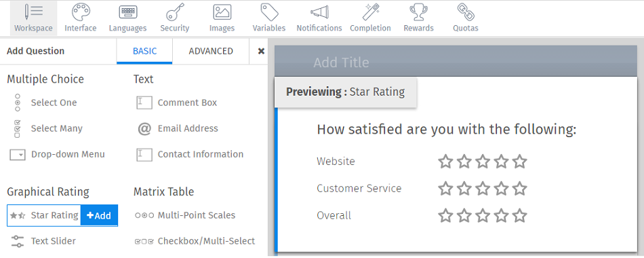Click the 'Overall' row label

click(x=334, y=215)
